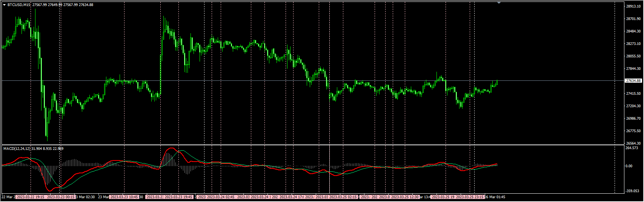This screenshot has height=202, width=644.
Task: Click the 27844.30 price scale value
Action: 633,69
